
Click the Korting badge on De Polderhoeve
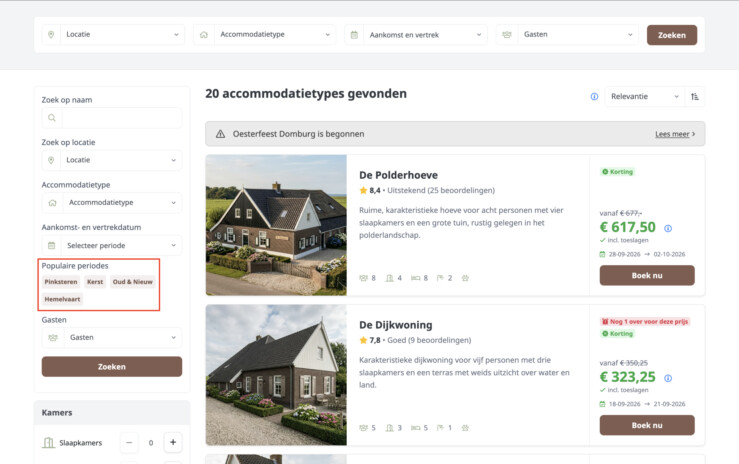coord(617,172)
